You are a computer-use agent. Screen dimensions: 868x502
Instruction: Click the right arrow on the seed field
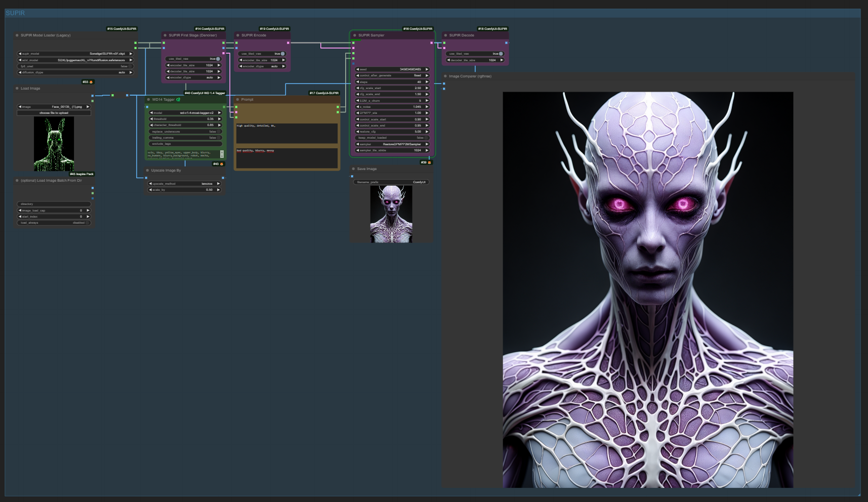(x=427, y=69)
